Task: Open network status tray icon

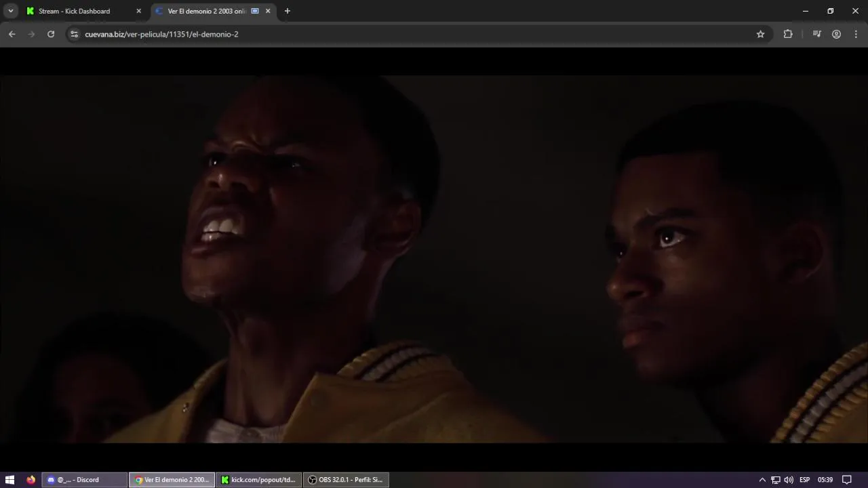Action: click(x=776, y=480)
